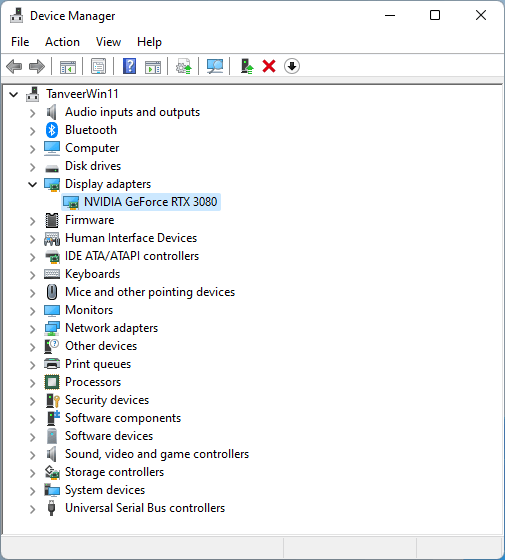Click the Security devices key icon
The height and width of the screenshot is (560, 505).
(53, 400)
